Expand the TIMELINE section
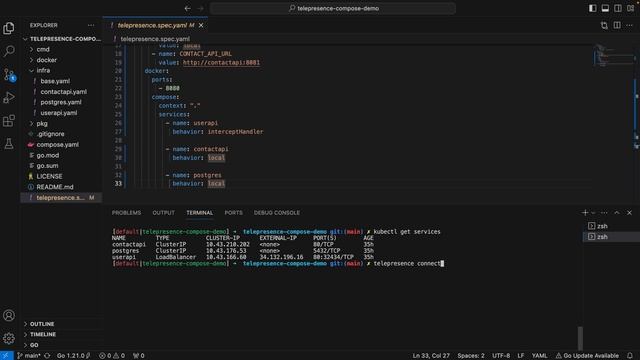Screen dimensions: 640x360 (61, 334)
